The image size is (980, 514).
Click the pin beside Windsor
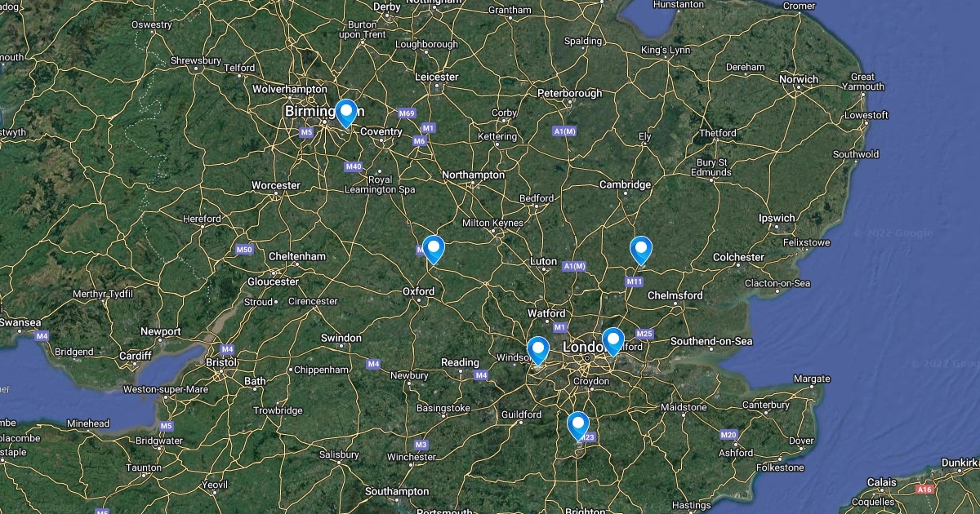click(x=538, y=350)
